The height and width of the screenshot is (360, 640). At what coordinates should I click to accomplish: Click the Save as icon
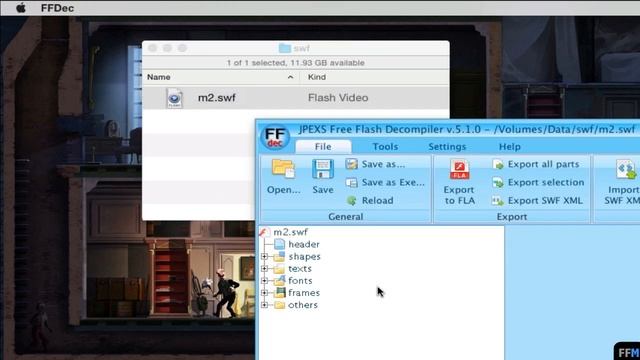click(351, 164)
